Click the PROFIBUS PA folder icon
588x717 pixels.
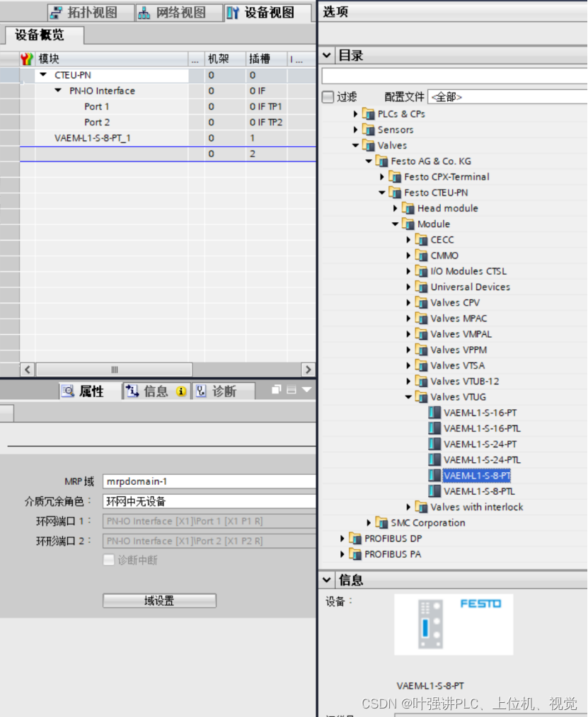[x=354, y=554]
